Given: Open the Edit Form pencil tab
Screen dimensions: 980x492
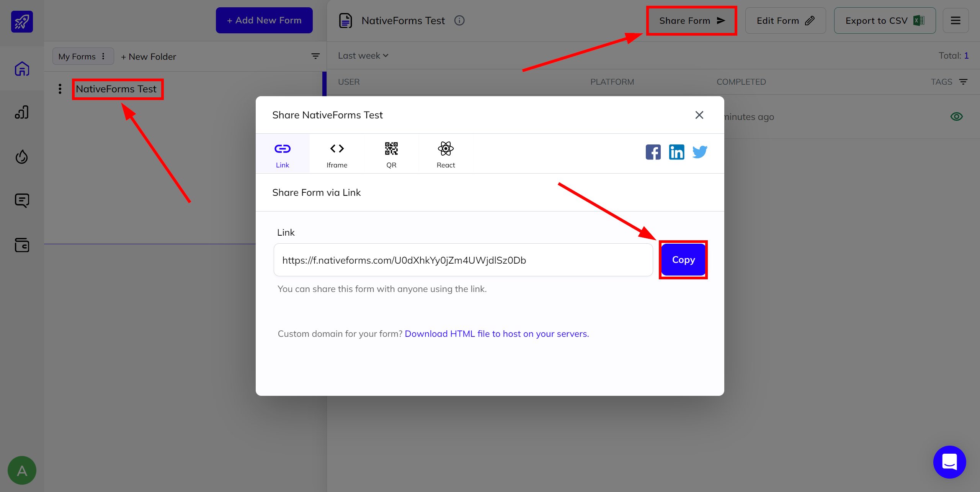Looking at the screenshot, I should (785, 21).
